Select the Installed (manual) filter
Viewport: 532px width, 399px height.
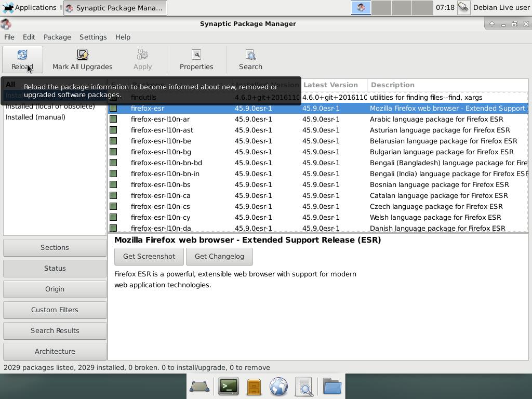(36, 117)
